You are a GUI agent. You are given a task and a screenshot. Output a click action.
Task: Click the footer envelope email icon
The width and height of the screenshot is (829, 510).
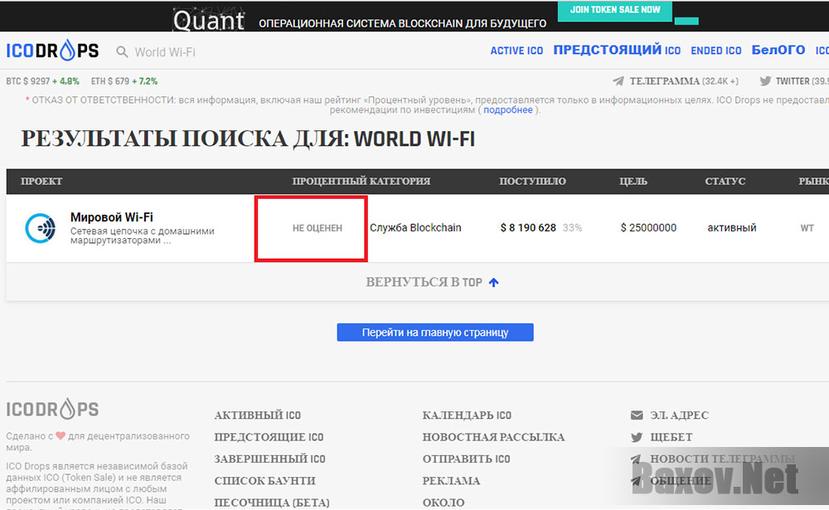coord(637,415)
